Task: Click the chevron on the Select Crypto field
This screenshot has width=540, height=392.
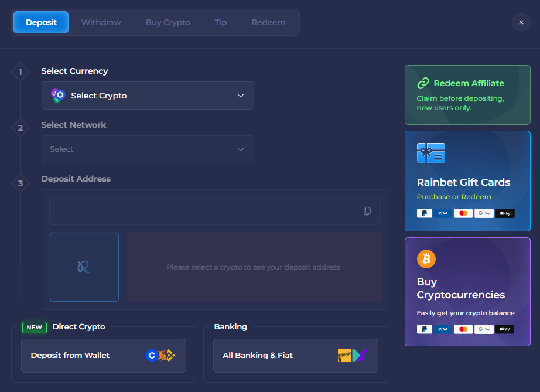Action: coord(240,96)
